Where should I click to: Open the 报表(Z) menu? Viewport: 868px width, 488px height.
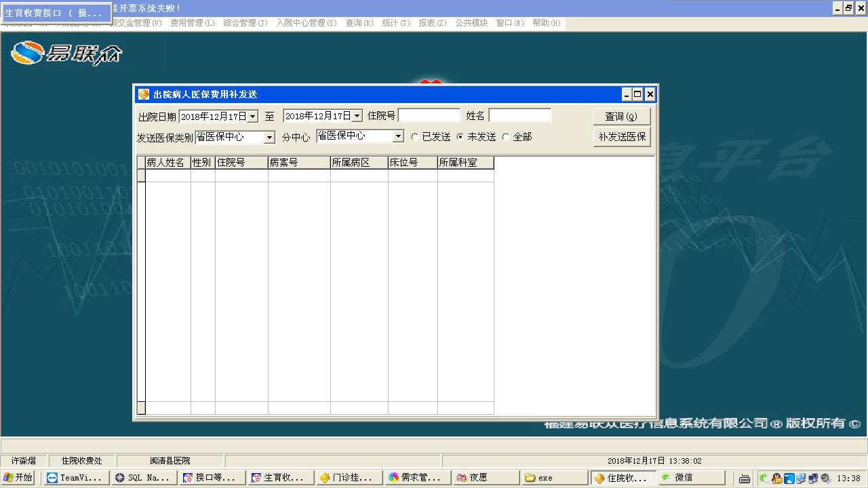tap(433, 23)
